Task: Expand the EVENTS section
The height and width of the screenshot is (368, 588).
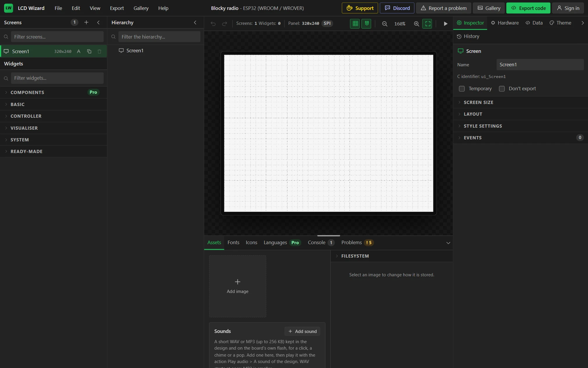Action: 520,138
